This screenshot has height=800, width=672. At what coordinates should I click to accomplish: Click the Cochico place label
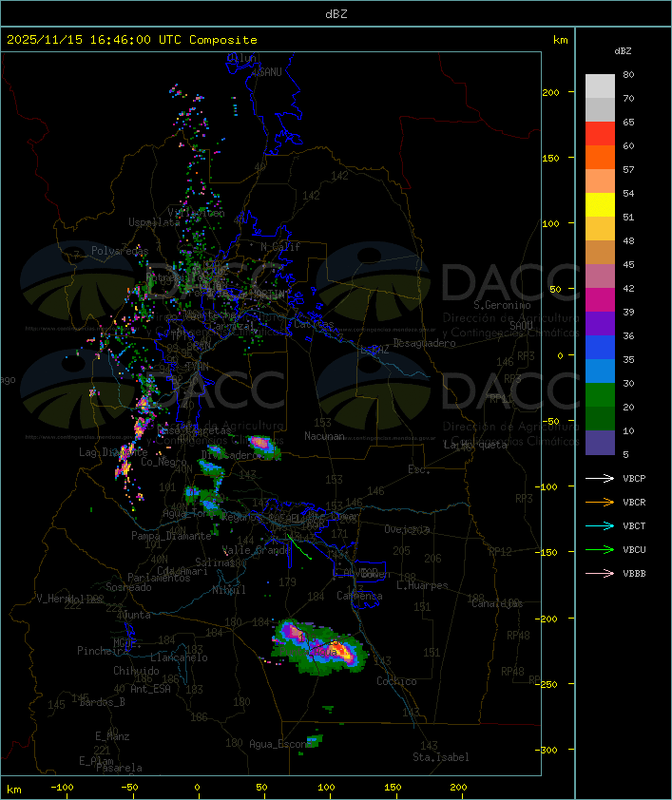click(396, 681)
